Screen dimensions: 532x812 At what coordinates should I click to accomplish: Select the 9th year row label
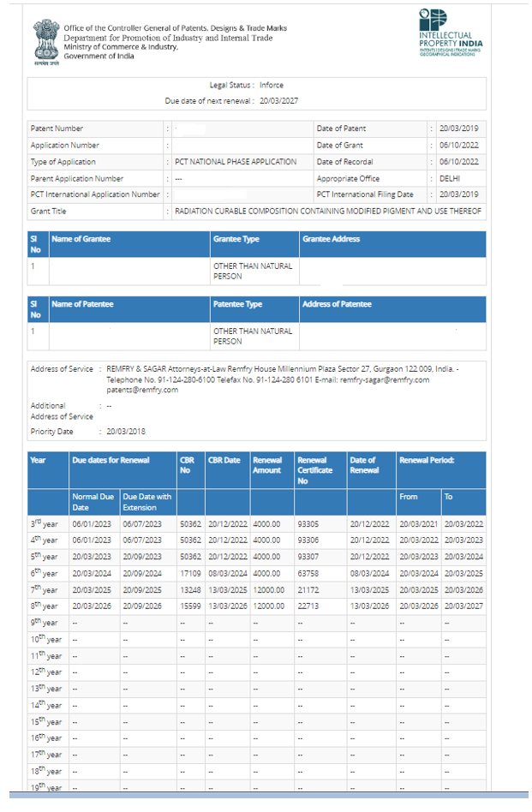click(44, 623)
